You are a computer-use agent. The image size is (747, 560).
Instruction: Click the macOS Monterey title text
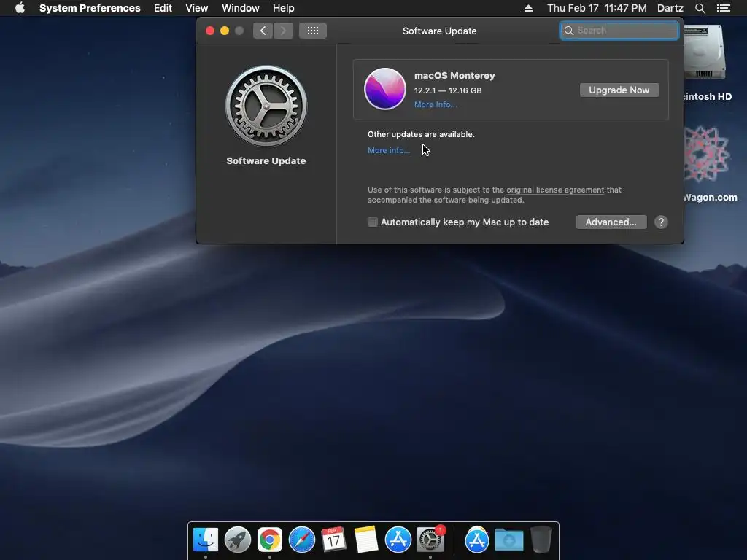point(454,75)
